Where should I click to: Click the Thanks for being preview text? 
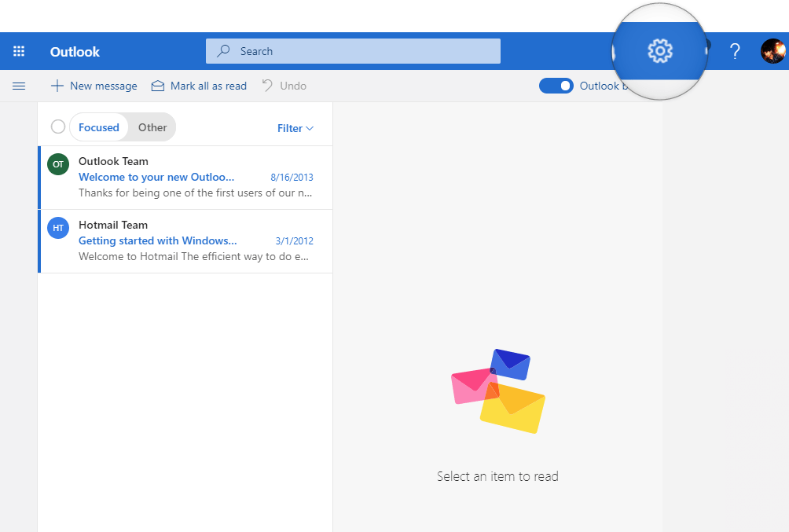tap(195, 193)
